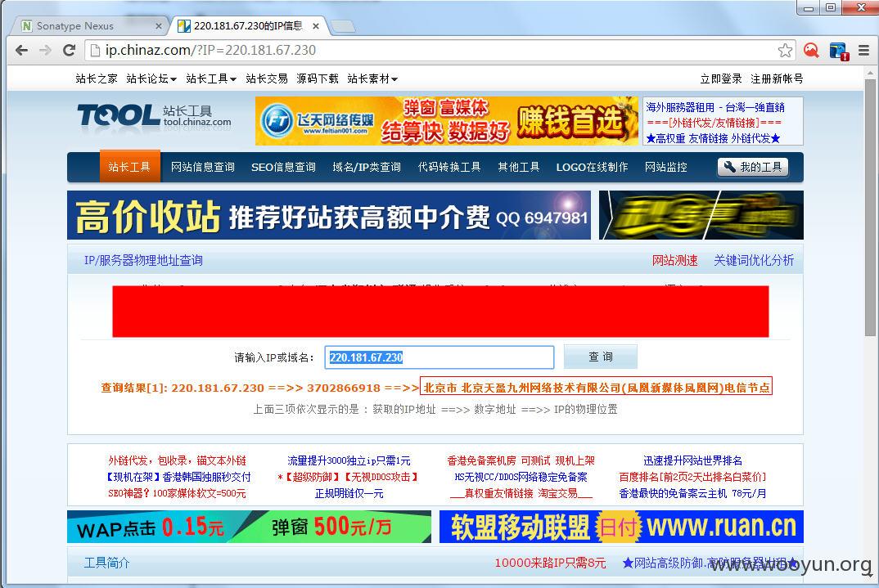Open 香港免备案机房 可测试 link
The width and height of the screenshot is (879, 588).
point(521,460)
